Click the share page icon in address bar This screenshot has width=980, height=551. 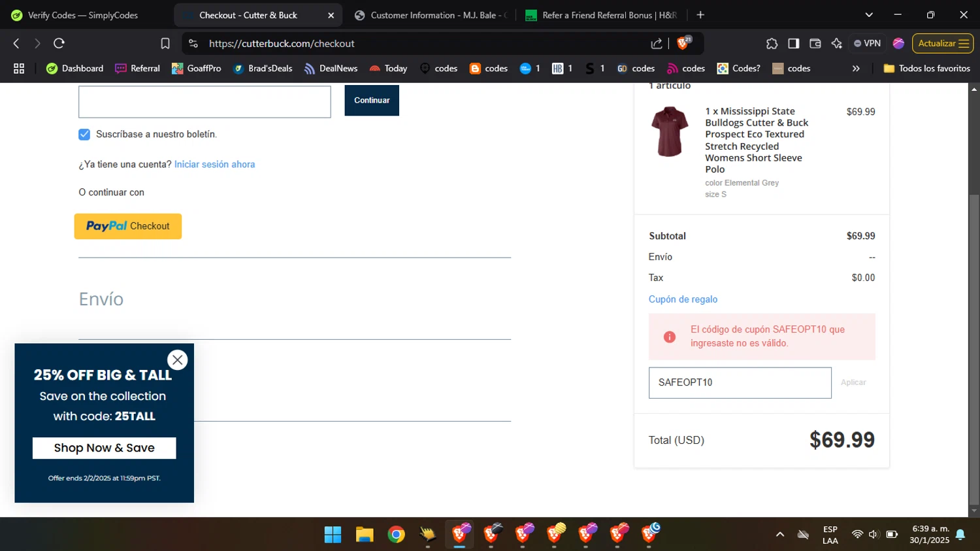(657, 43)
